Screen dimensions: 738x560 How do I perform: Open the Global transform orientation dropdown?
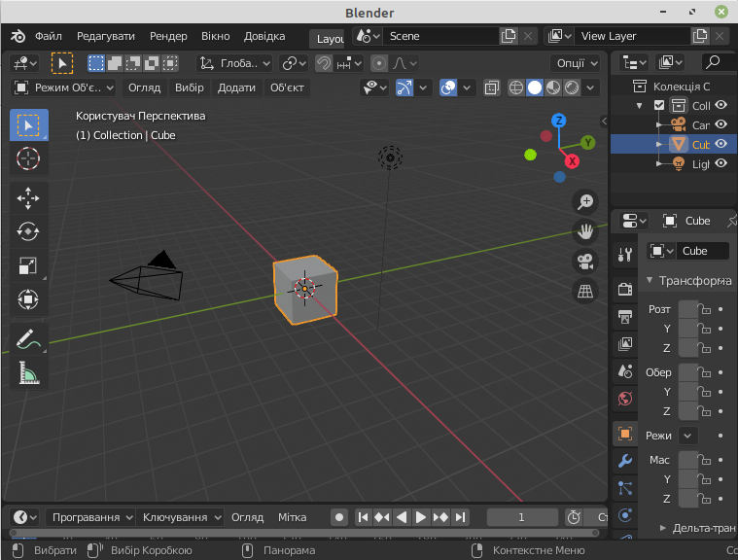tap(234, 63)
